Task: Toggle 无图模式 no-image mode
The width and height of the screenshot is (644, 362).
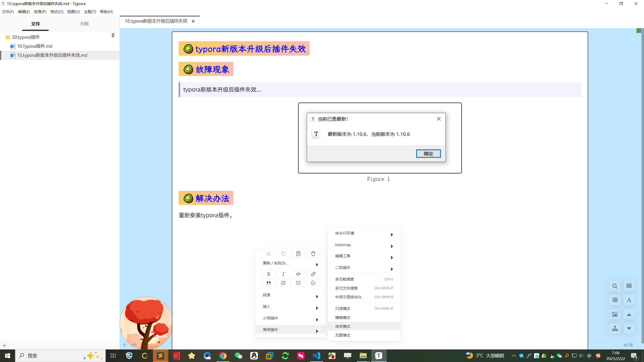Action: pyautogui.click(x=364, y=335)
